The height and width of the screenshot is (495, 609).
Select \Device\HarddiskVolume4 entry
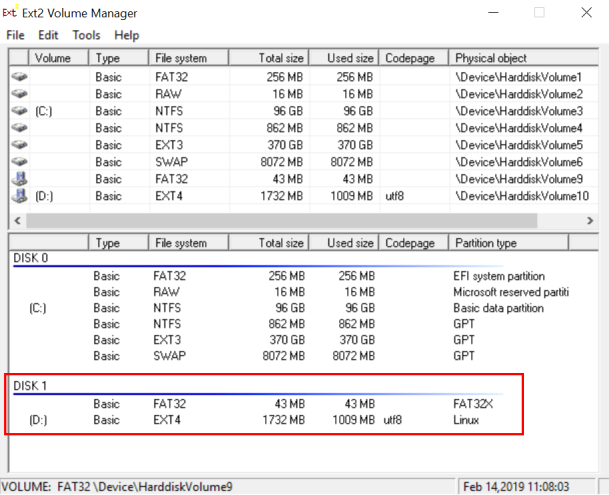(519, 128)
